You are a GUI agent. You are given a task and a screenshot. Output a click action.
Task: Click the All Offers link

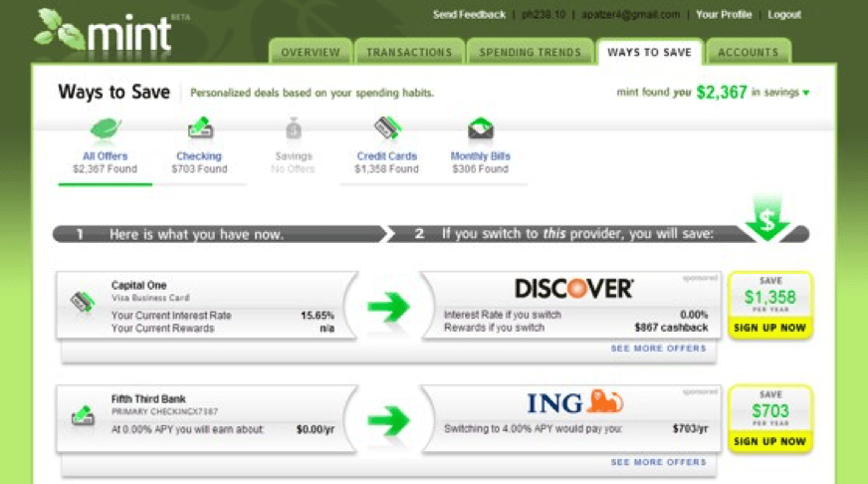[x=106, y=156]
